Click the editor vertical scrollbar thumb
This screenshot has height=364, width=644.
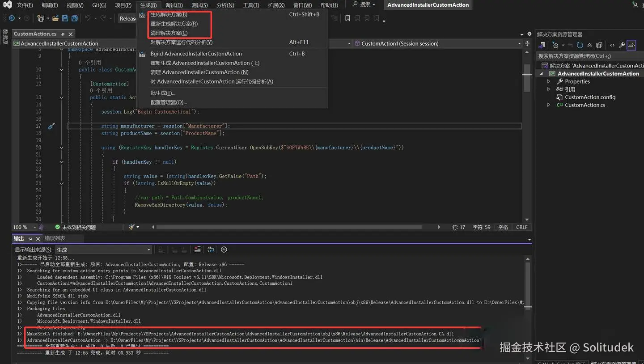(x=527, y=78)
